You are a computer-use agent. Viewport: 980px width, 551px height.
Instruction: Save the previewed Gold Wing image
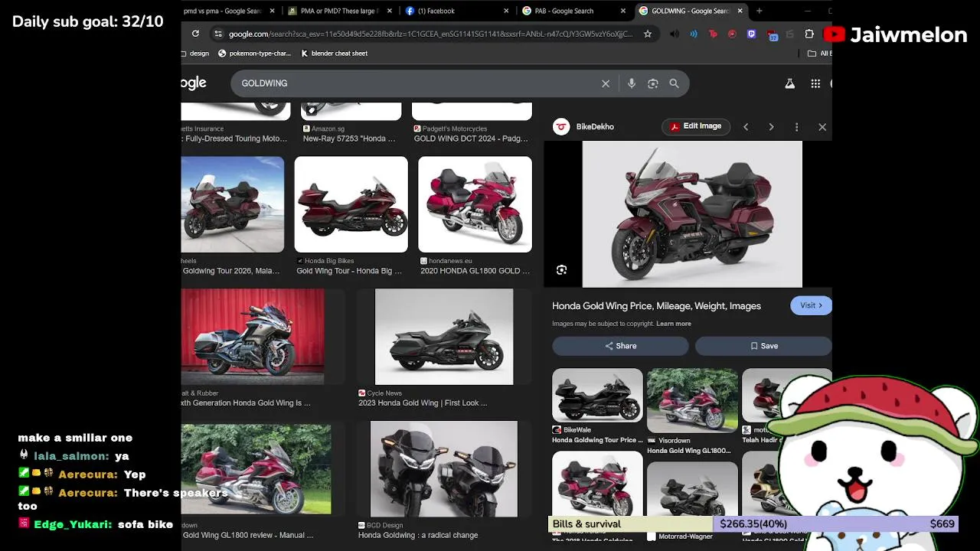point(763,346)
